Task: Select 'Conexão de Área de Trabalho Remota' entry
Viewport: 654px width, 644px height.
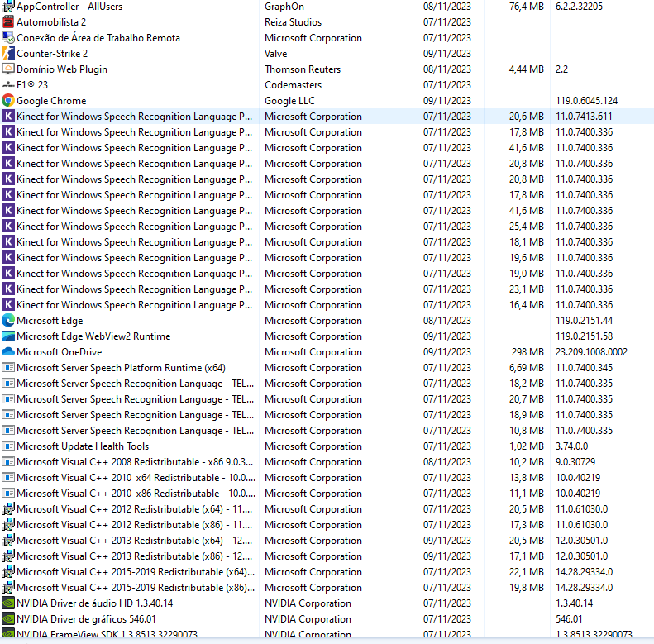Action: click(98, 37)
